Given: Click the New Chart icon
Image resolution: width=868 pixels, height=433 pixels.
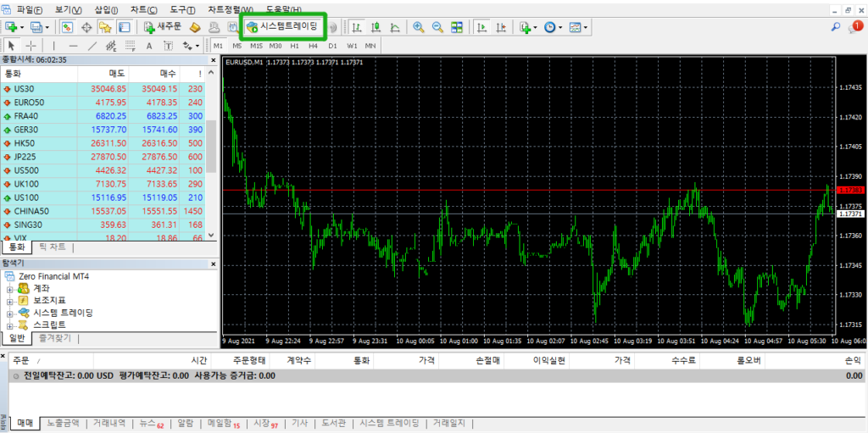Looking at the screenshot, I should [x=11, y=26].
